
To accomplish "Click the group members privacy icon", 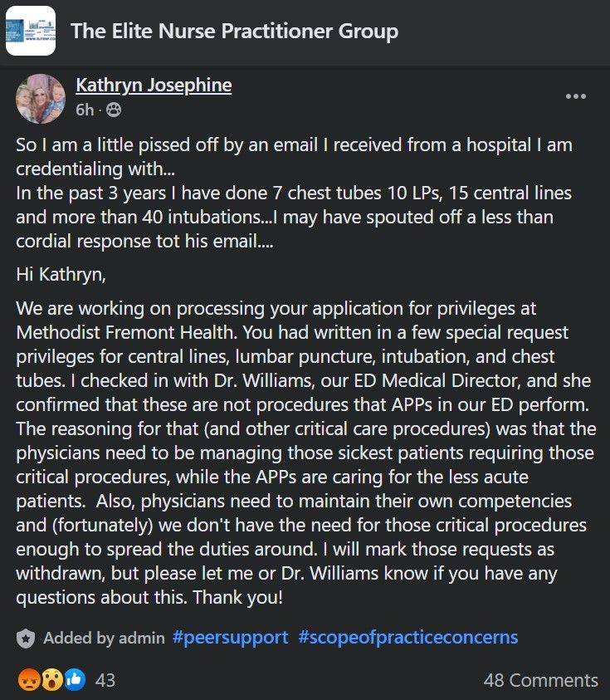I will point(114,110).
